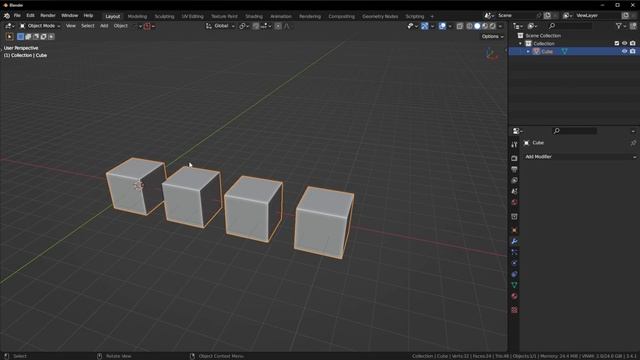The image size is (640, 360).
Task: Open the Window menu
Action: 69,16
